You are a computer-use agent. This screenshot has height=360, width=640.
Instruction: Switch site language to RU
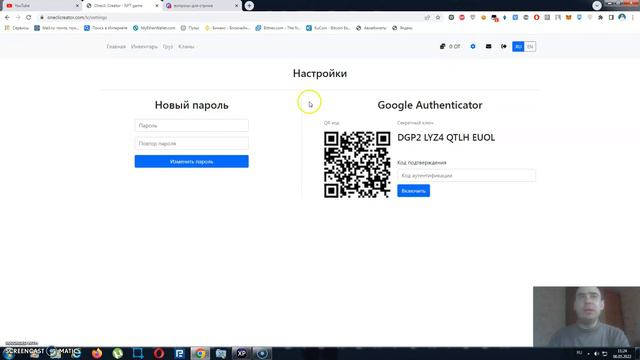coord(518,47)
